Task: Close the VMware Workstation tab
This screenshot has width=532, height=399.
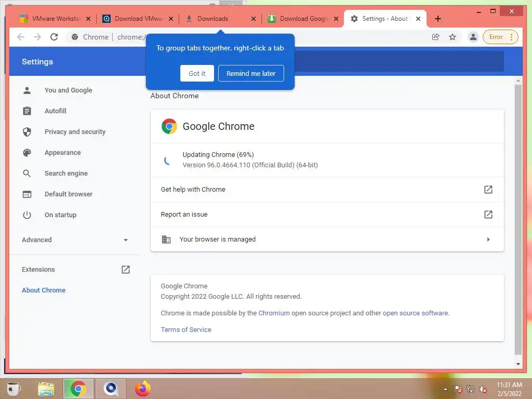Action: (x=88, y=19)
